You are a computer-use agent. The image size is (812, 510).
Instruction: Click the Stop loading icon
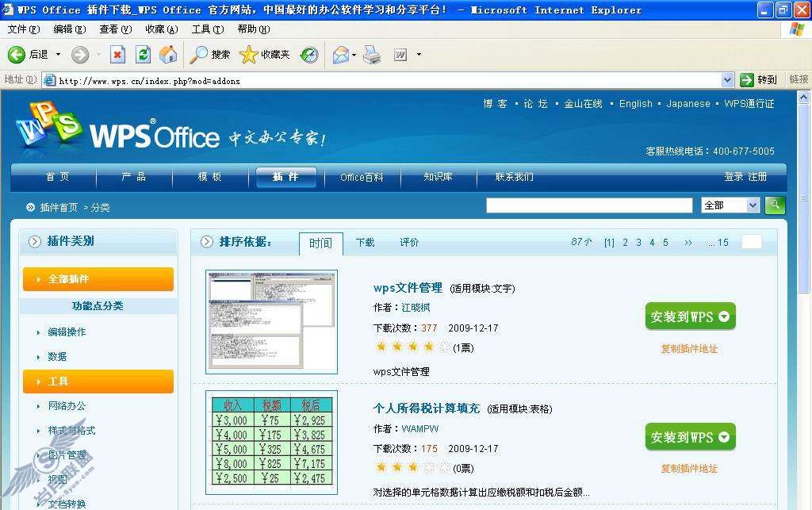[118, 55]
